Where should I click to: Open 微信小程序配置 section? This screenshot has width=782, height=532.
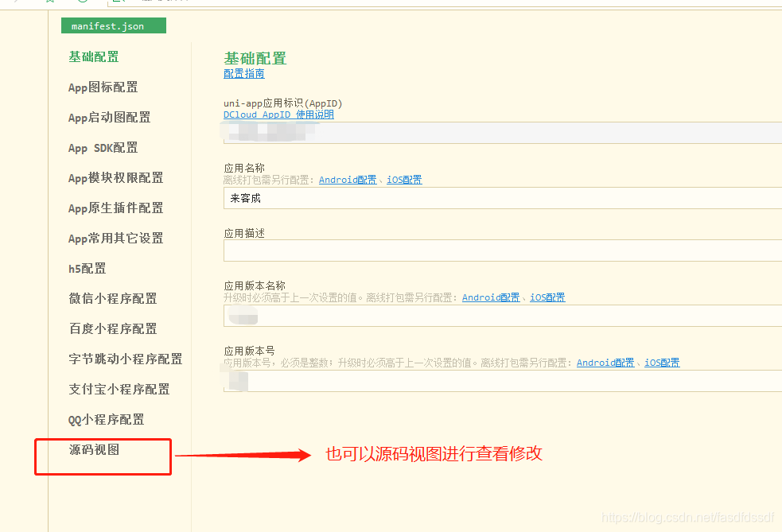tap(113, 299)
